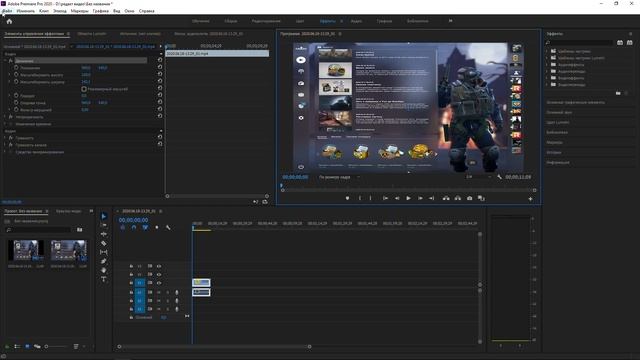Open the Основной звук panel
This screenshot has width=640, height=360.
tap(559, 112)
